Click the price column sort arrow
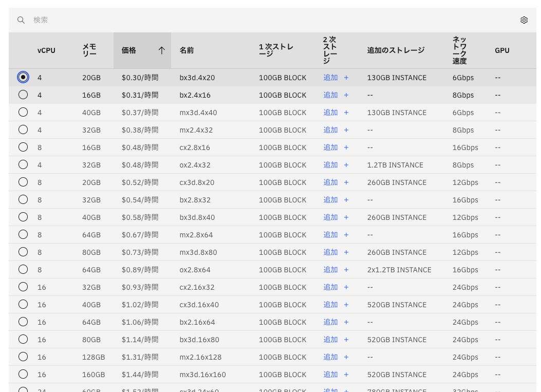541x392 pixels. pyautogui.click(x=161, y=50)
